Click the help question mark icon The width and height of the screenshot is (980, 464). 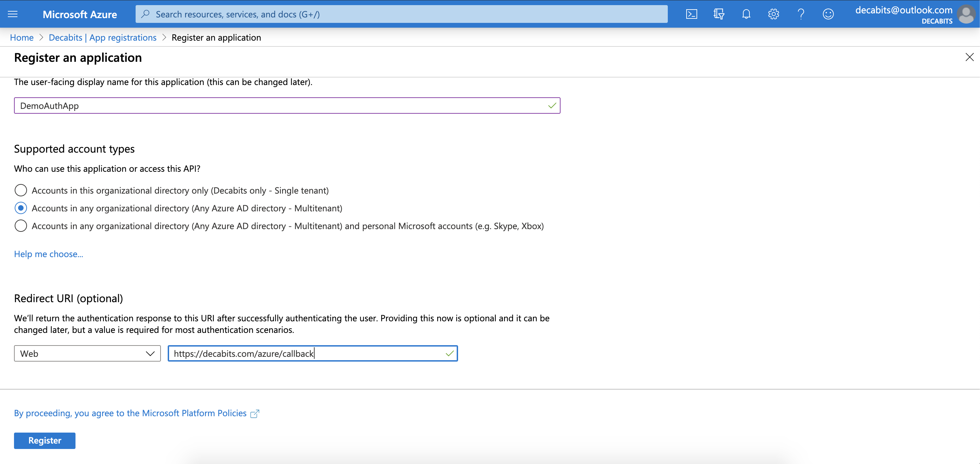[x=801, y=14]
